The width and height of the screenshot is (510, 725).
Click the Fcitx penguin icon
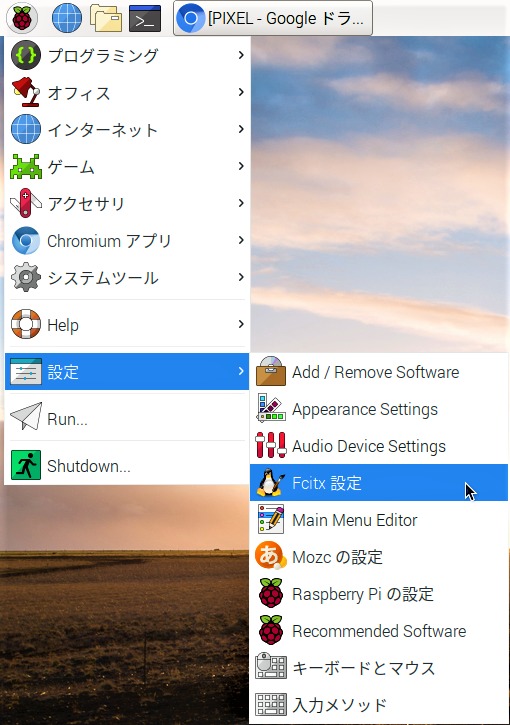coord(270,482)
